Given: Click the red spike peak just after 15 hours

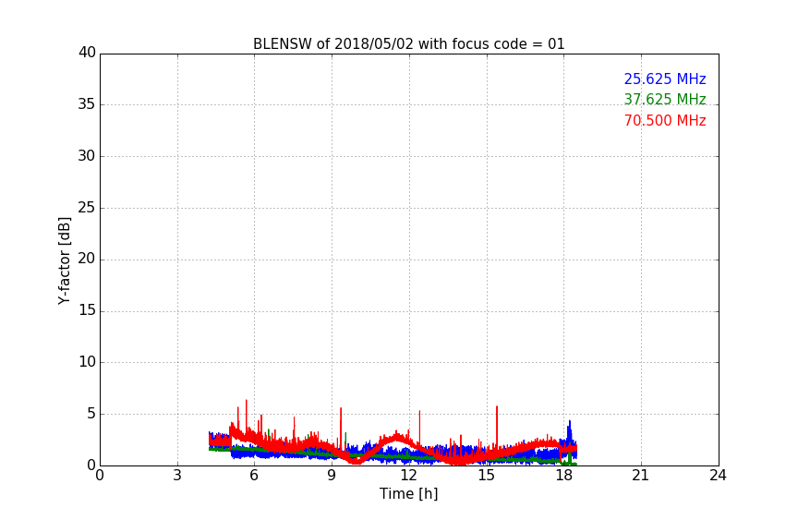Looking at the screenshot, I should pos(497,407).
